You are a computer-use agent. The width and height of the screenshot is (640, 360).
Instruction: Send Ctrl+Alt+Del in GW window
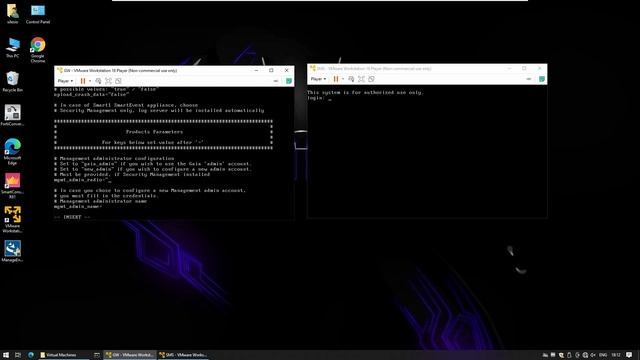98,81
